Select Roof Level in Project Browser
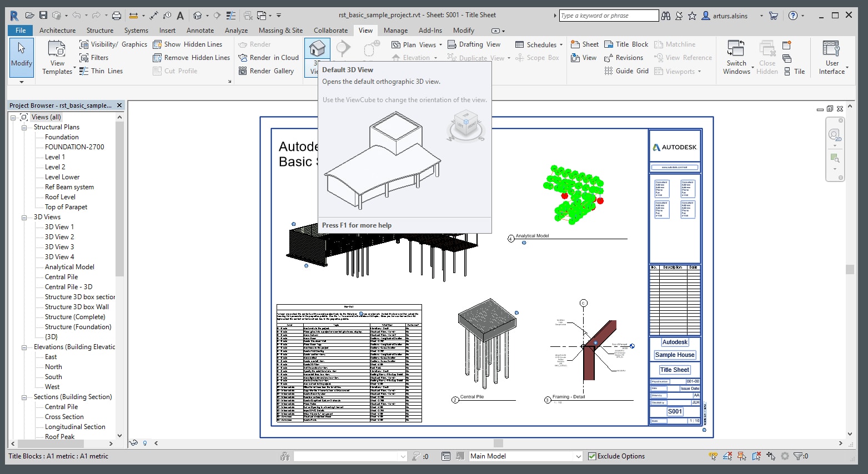The image size is (868, 474). [60, 197]
